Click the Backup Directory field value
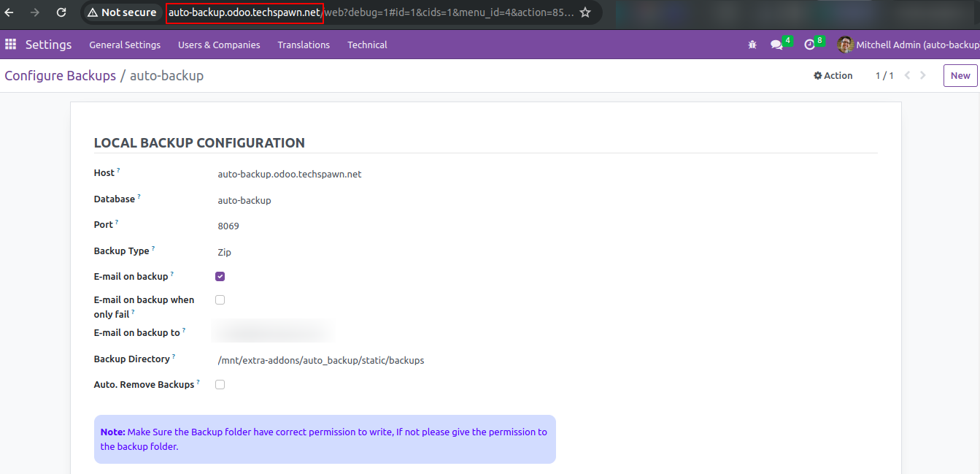Image resolution: width=980 pixels, height=474 pixels. (x=320, y=360)
